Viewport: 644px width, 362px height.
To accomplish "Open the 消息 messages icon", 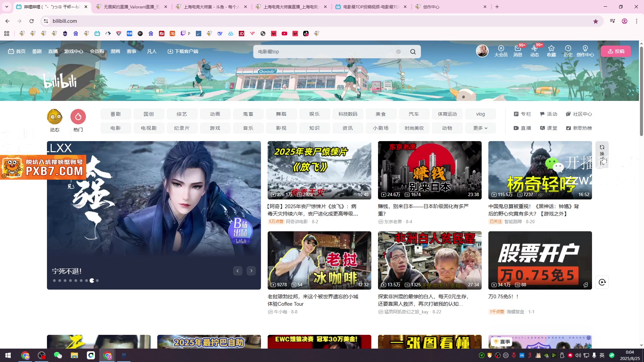I will (x=518, y=51).
